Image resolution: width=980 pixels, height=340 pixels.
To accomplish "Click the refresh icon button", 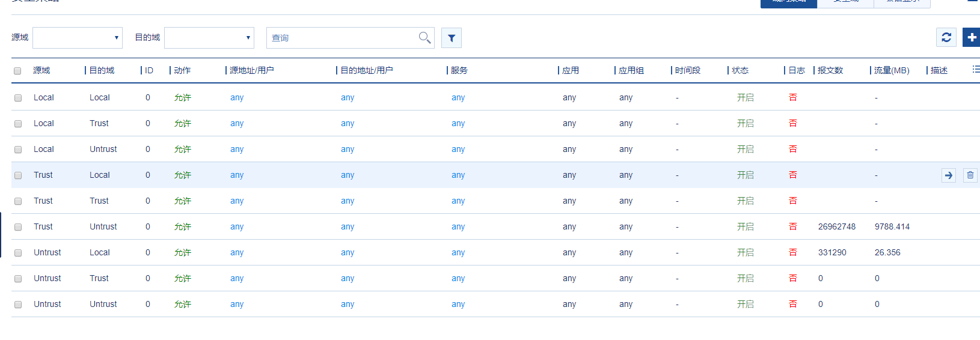I will point(946,37).
